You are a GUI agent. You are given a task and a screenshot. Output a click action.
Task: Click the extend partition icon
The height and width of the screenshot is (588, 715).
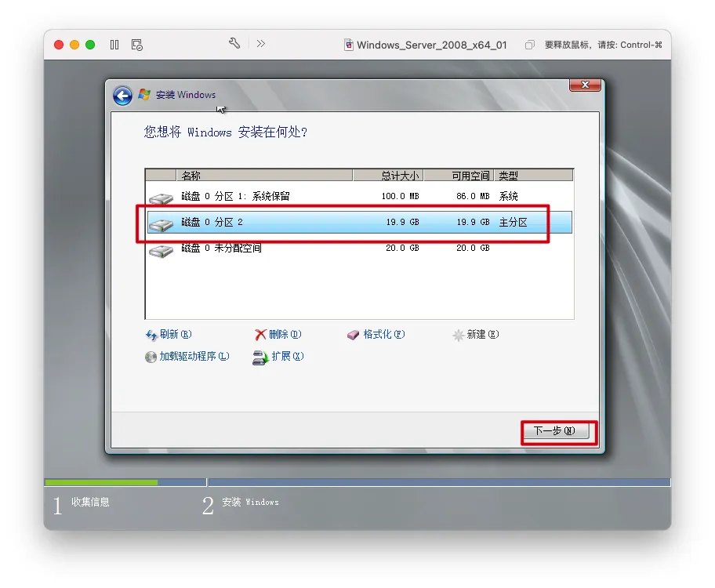tap(260, 358)
